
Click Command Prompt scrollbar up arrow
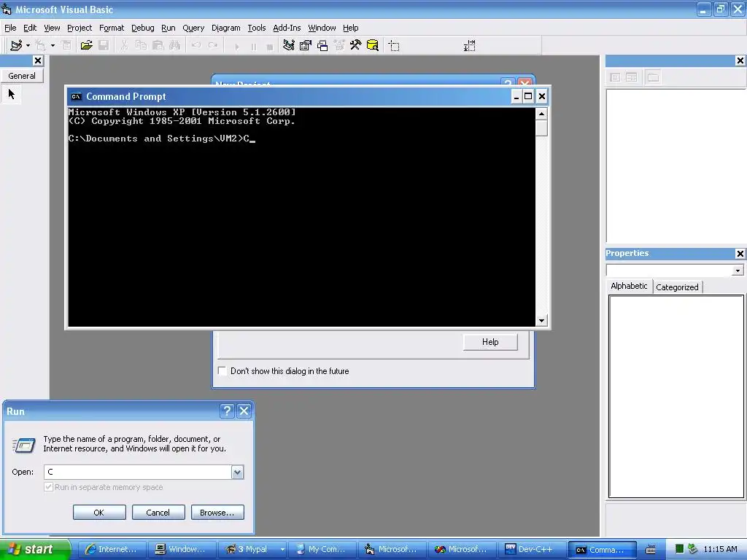click(541, 114)
